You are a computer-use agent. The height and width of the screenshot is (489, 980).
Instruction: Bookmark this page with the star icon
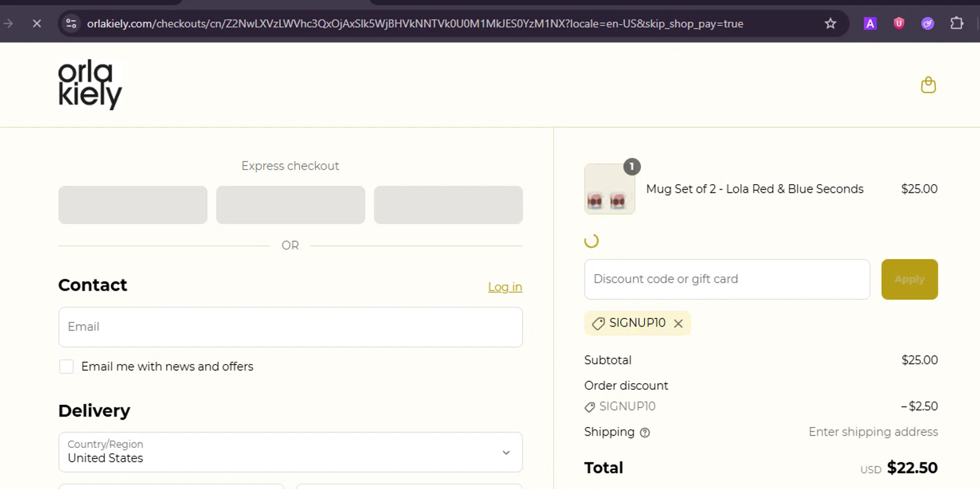point(830,24)
